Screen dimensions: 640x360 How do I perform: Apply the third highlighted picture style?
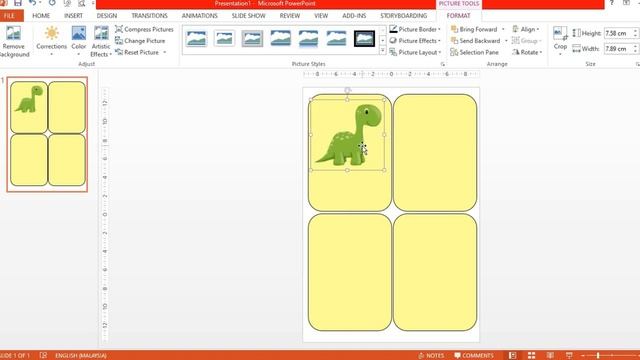click(x=252, y=39)
